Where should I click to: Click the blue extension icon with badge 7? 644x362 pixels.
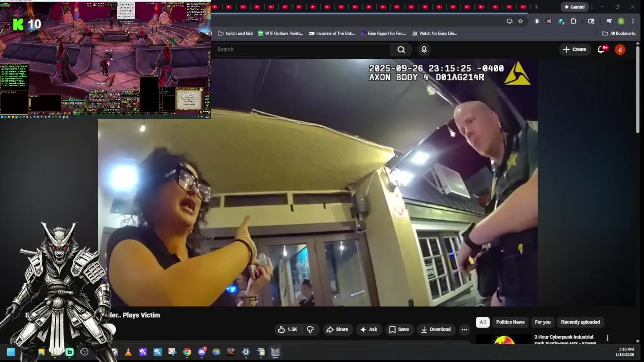point(561,21)
